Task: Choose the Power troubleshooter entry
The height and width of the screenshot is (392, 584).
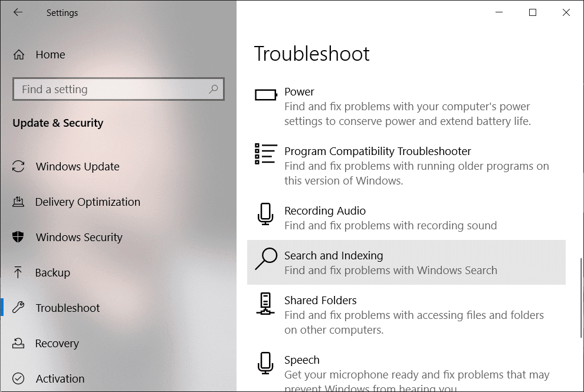Action: click(x=299, y=92)
